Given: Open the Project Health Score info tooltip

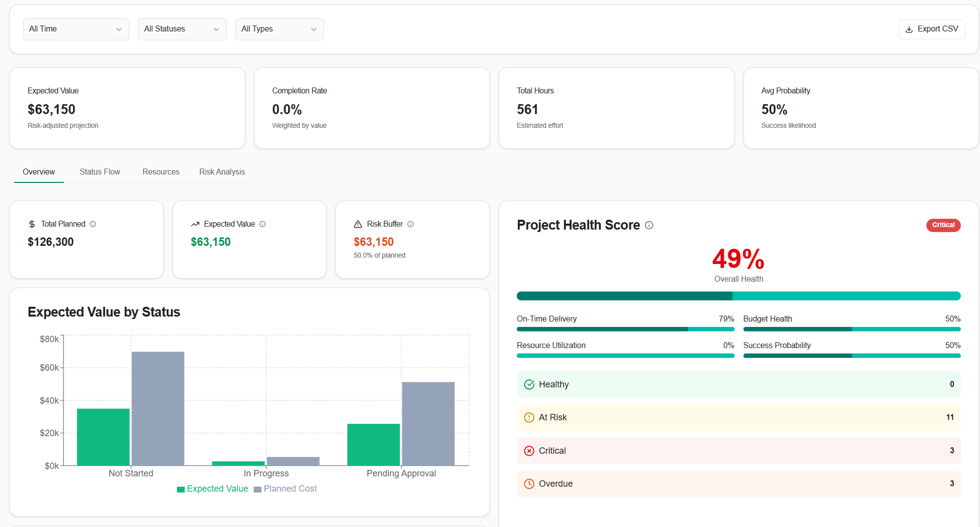Looking at the screenshot, I should pos(649,225).
